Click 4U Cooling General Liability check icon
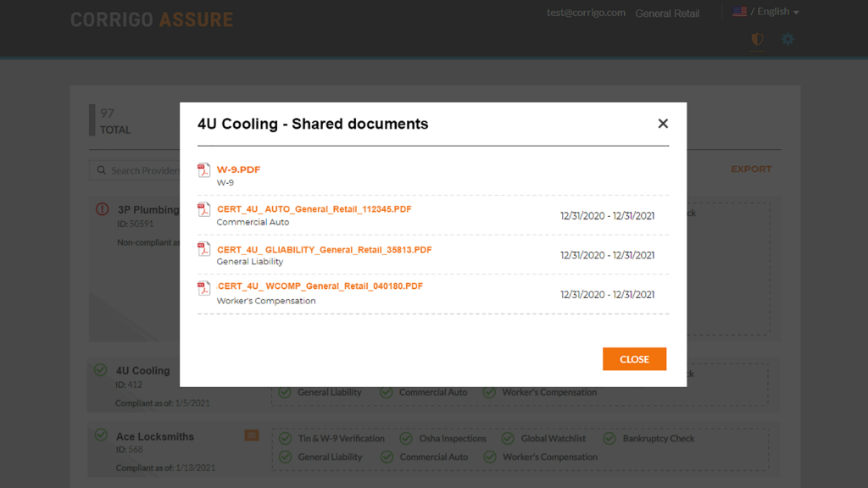Image resolution: width=868 pixels, height=488 pixels. tap(285, 392)
